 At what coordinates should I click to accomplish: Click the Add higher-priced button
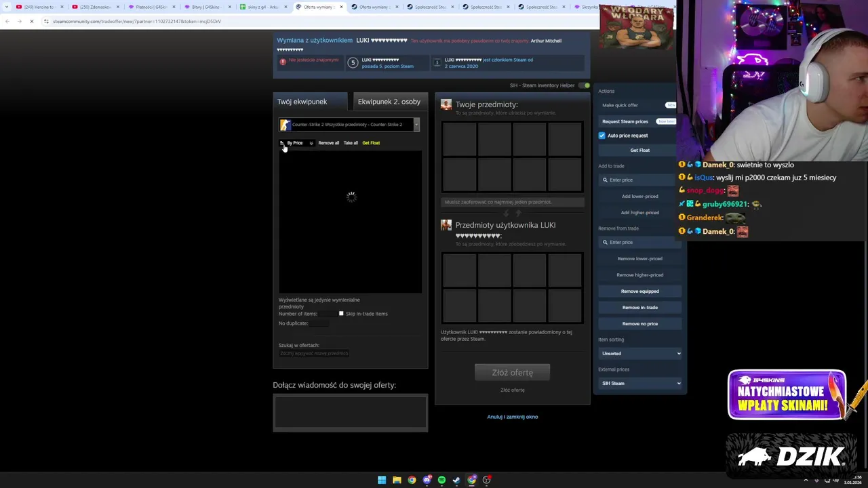click(x=639, y=213)
